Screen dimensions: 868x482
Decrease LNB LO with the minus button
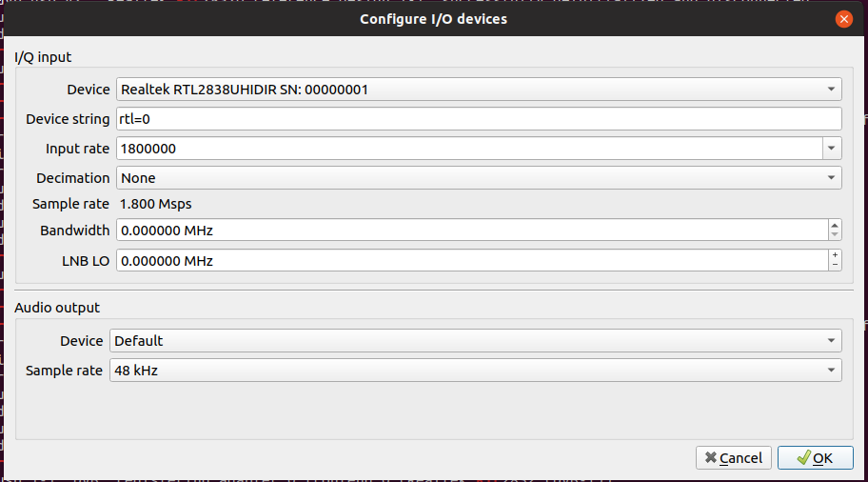click(x=835, y=266)
